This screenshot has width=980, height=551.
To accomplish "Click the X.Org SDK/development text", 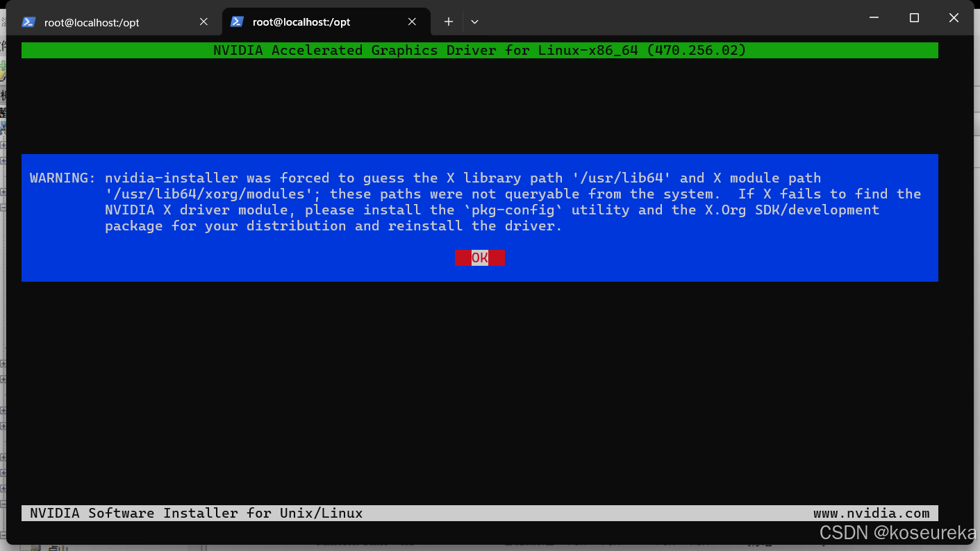I will pyautogui.click(x=791, y=210).
